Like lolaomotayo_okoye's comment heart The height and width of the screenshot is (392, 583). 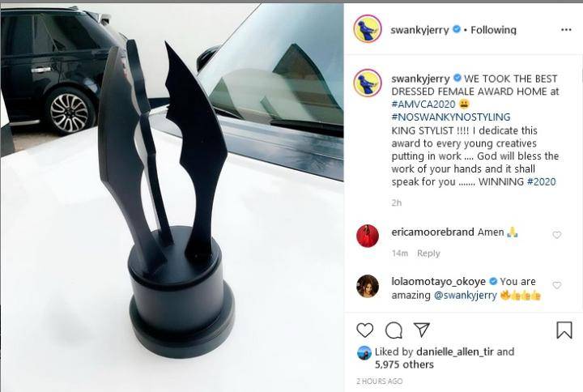pos(556,285)
